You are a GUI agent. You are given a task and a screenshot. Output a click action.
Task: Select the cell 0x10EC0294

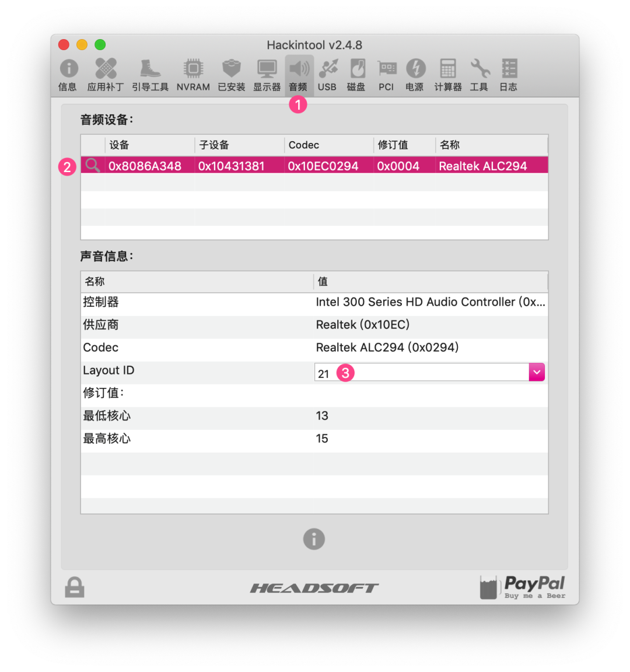tap(323, 166)
